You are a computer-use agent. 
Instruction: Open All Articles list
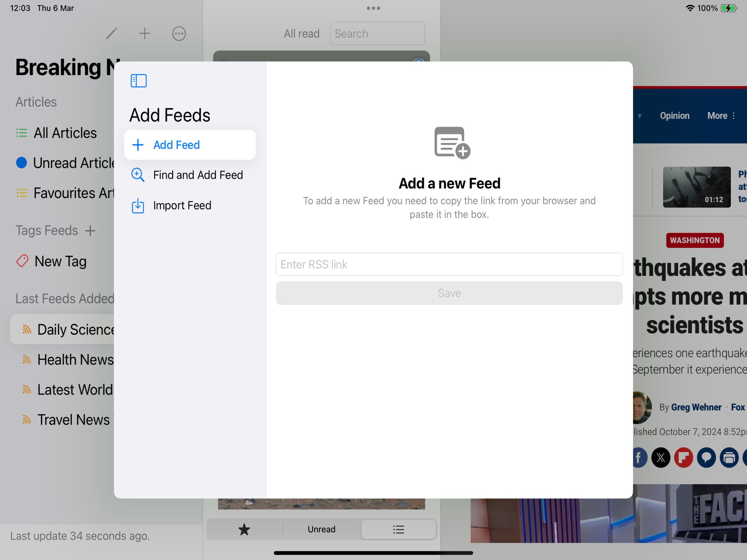click(x=65, y=133)
